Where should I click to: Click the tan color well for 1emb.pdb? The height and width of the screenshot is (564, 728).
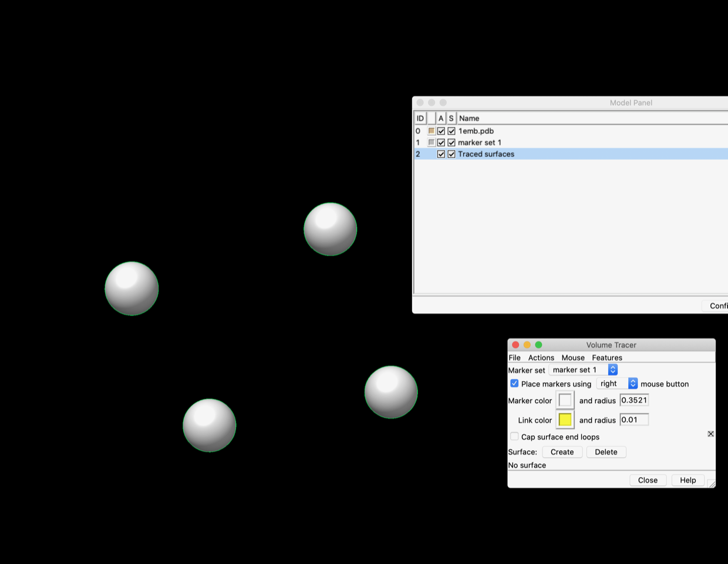click(x=432, y=131)
